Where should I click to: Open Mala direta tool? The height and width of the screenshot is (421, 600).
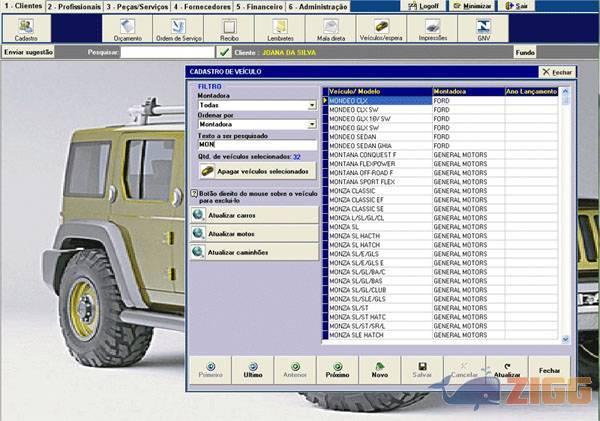point(331,29)
